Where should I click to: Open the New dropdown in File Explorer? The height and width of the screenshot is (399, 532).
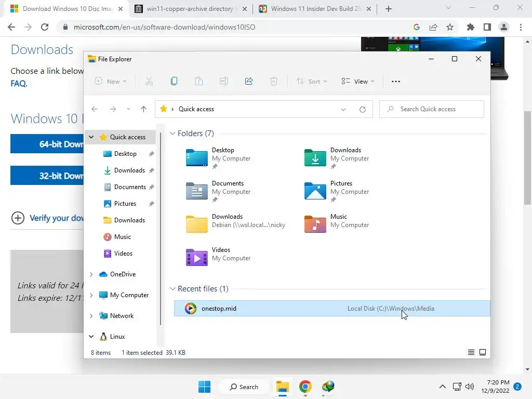(111, 82)
